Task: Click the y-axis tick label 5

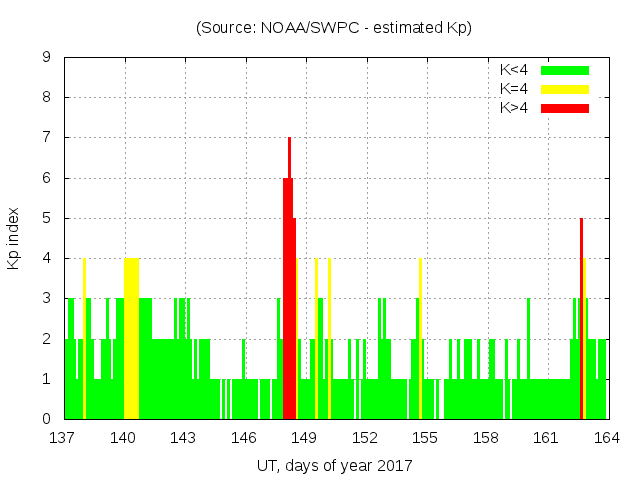Action: 47,218
